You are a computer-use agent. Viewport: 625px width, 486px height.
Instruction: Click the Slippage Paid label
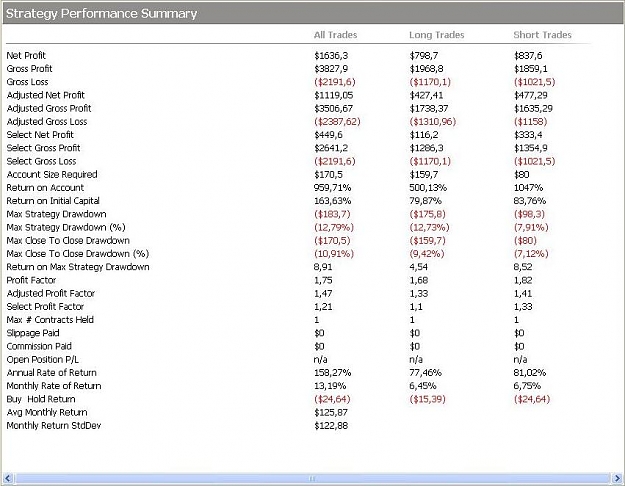coord(33,333)
